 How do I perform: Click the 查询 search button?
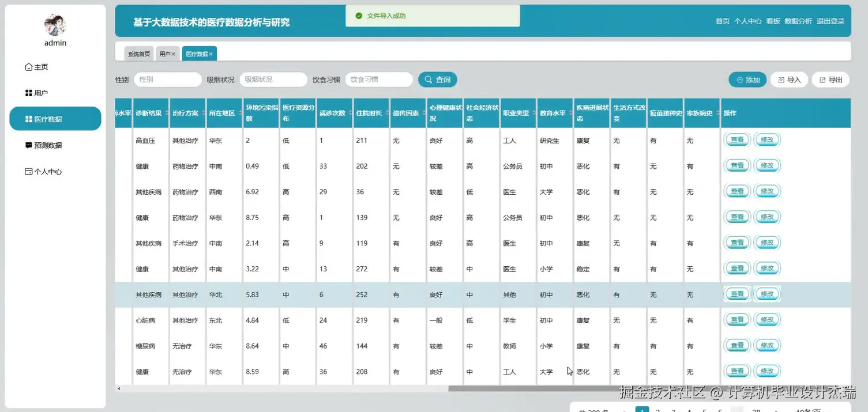[x=438, y=80]
